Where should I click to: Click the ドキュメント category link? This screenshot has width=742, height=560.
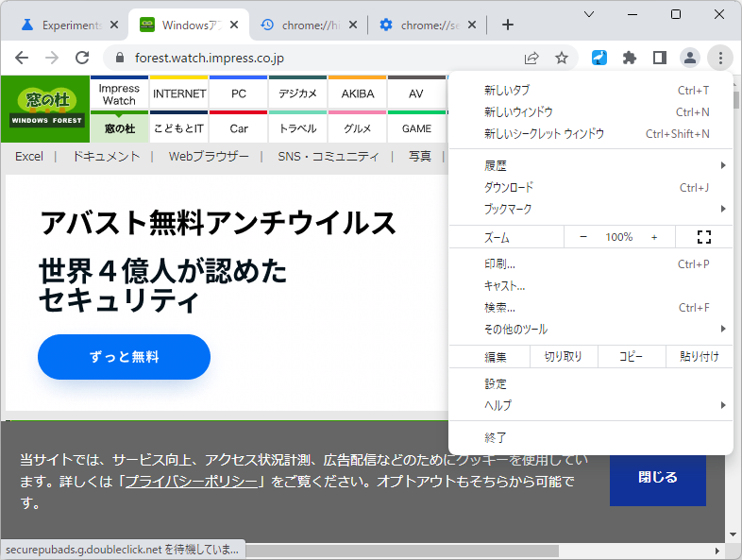(106, 156)
